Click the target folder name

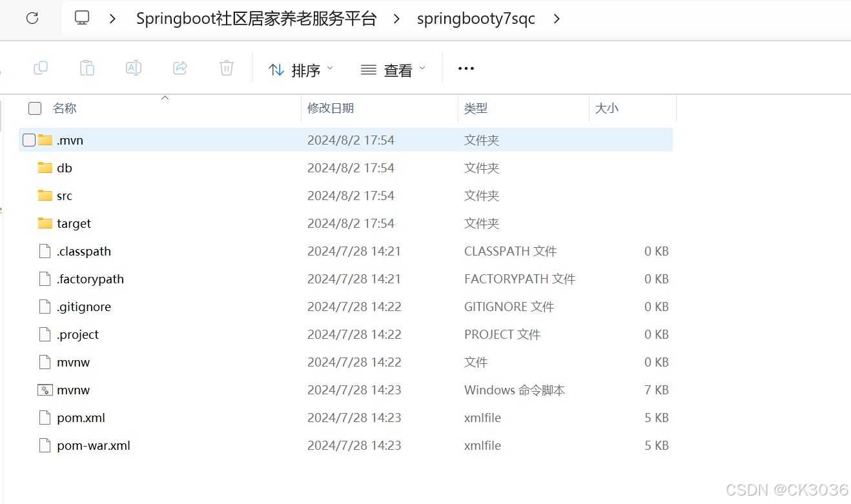[74, 223]
